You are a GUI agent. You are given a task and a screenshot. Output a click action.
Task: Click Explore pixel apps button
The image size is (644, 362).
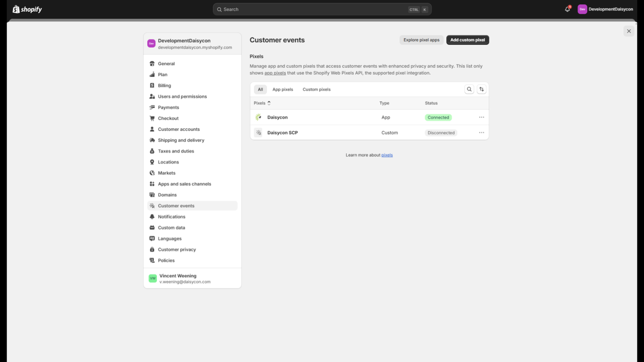coord(422,40)
